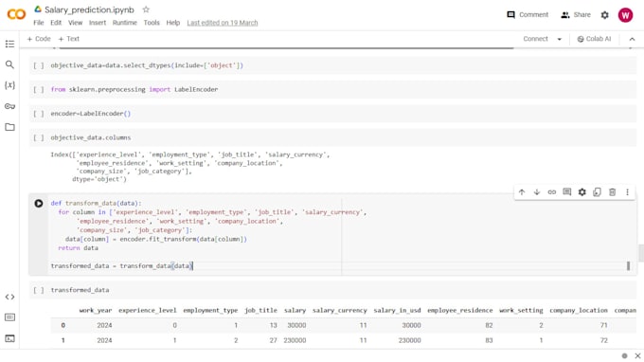Open more cell actions three-dot menu

click(x=627, y=191)
